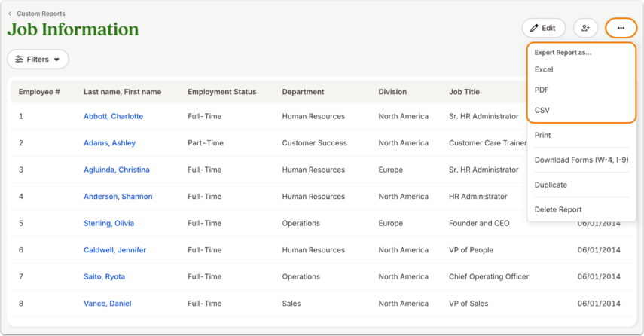Export the report as Excel
644x336 pixels.
click(x=543, y=69)
